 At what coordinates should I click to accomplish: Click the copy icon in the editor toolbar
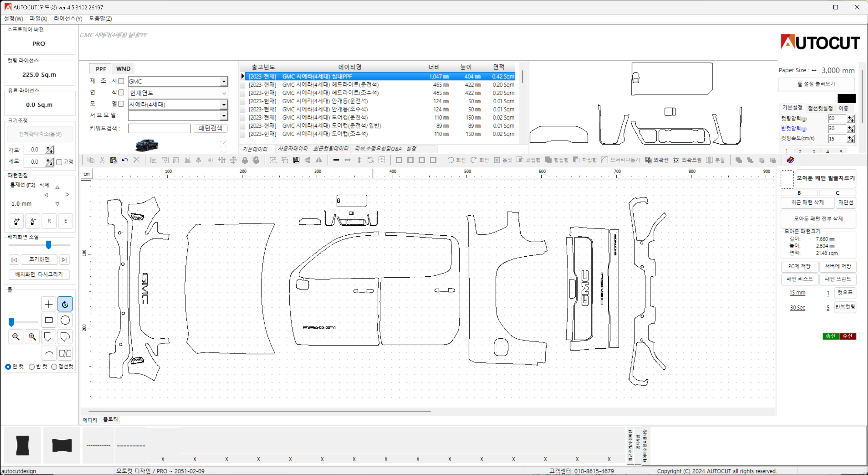[91, 160]
